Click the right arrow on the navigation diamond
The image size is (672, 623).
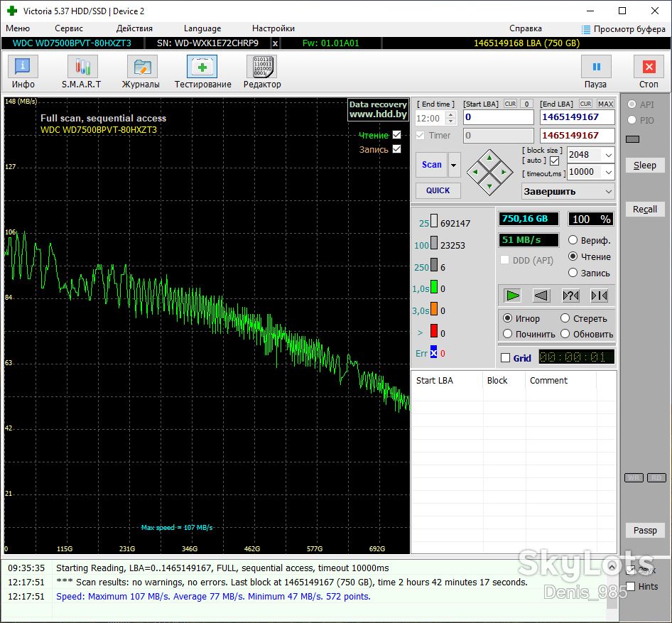pos(504,172)
